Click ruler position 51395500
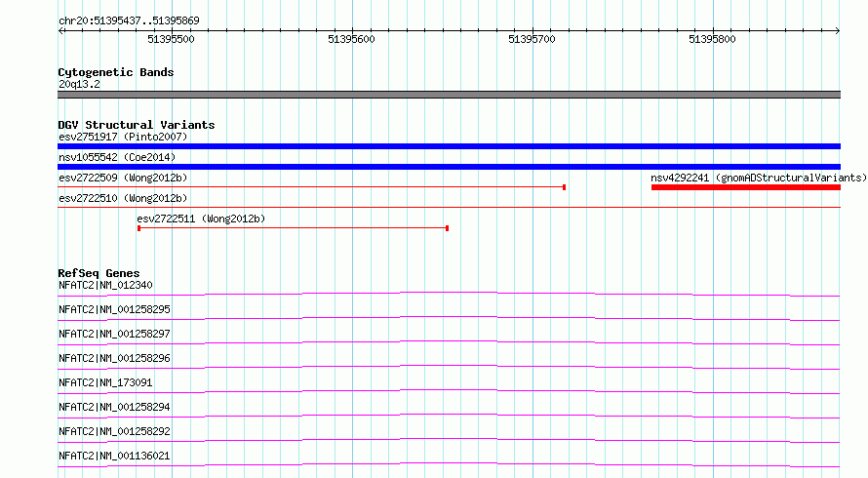Image resolution: width=868 pixels, height=478 pixels. (171, 39)
